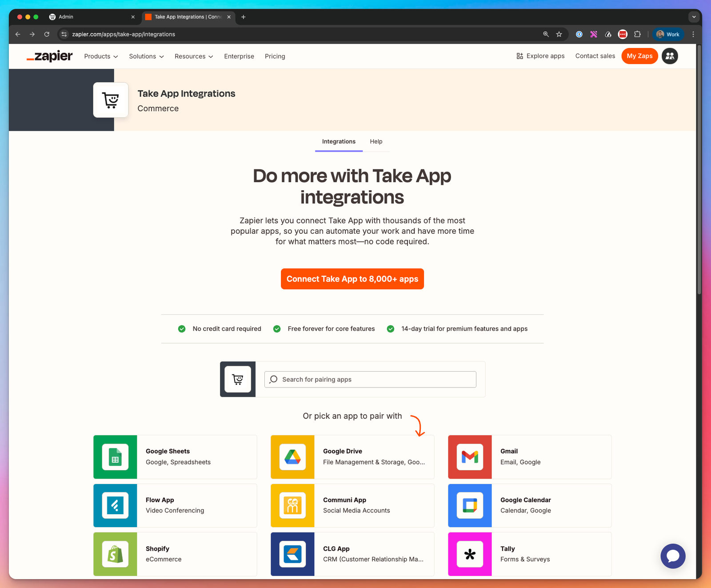Open the Pricing menu item

click(275, 56)
